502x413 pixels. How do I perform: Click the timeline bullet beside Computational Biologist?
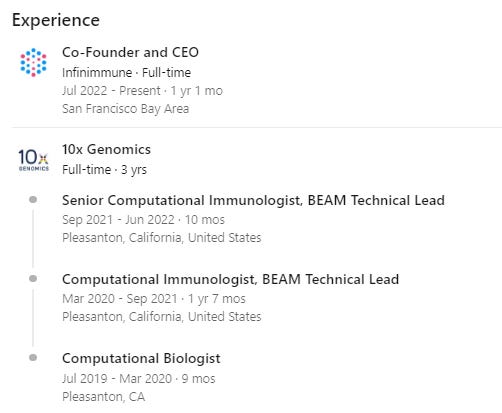click(x=33, y=357)
